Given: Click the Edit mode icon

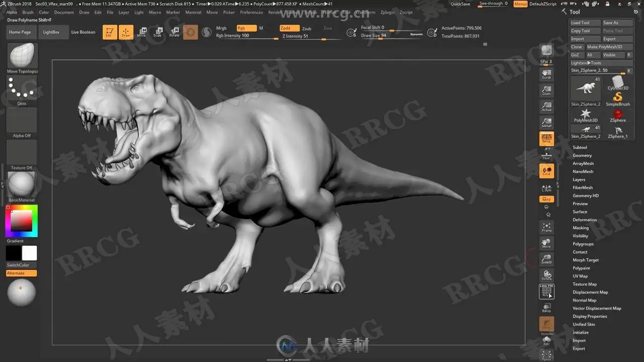Looking at the screenshot, I should [110, 32].
